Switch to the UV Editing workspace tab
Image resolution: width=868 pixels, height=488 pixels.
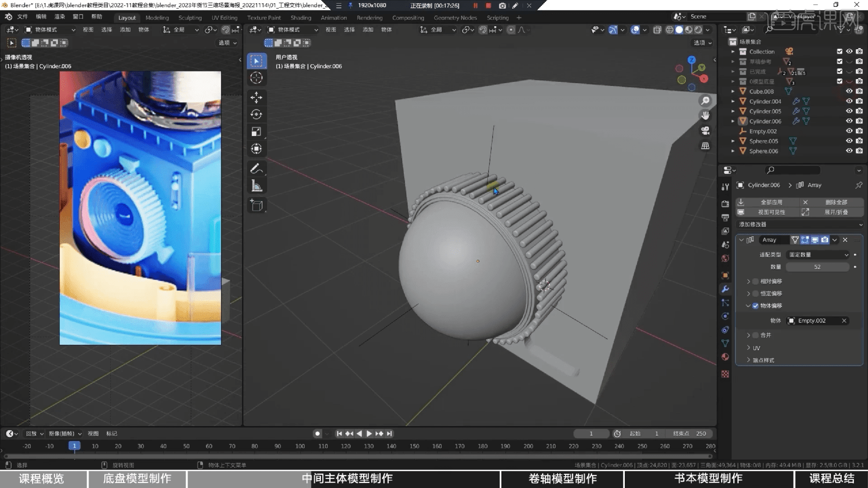pos(224,18)
